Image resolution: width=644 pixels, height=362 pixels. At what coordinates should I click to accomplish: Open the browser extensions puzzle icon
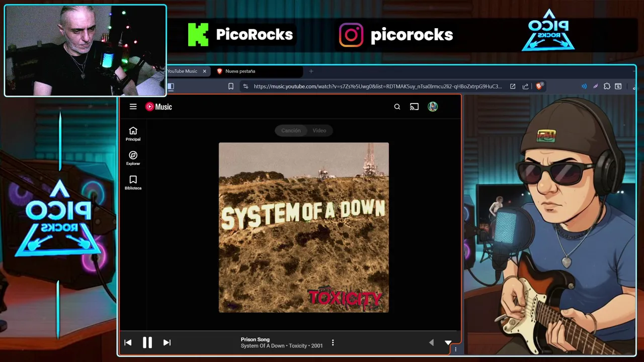pyautogui.click(x=607, y=86)
